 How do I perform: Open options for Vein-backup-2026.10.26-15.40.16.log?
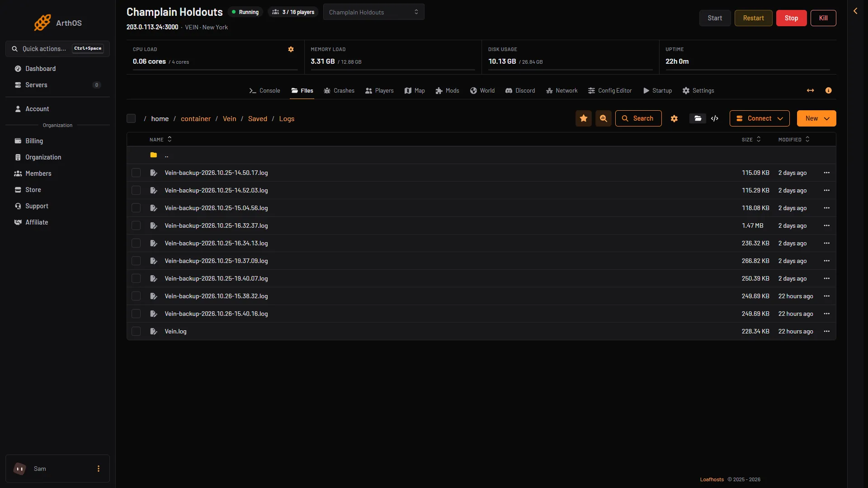tap(827, 314)
